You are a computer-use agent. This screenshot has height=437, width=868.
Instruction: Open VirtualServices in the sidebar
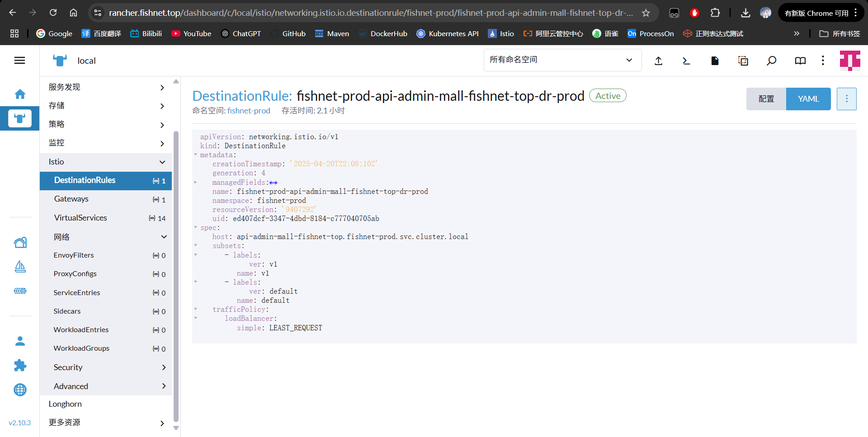[x=106, y=218]
